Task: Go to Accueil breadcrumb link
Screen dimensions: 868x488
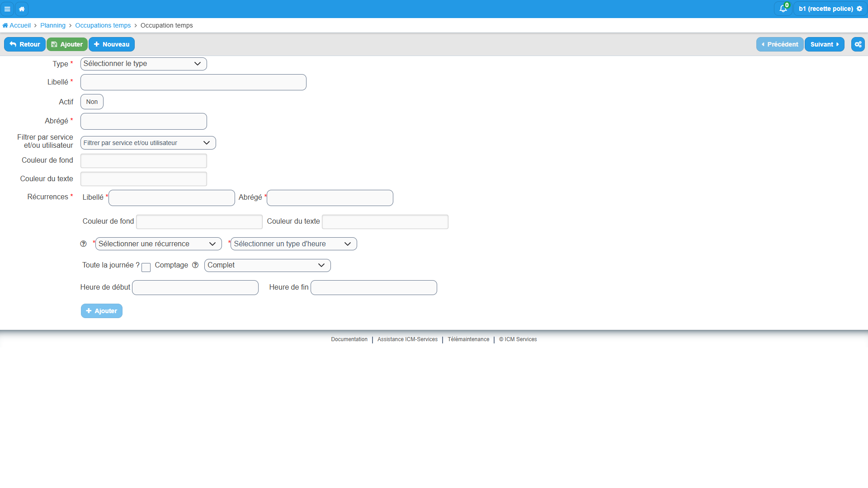Action: 17,25
